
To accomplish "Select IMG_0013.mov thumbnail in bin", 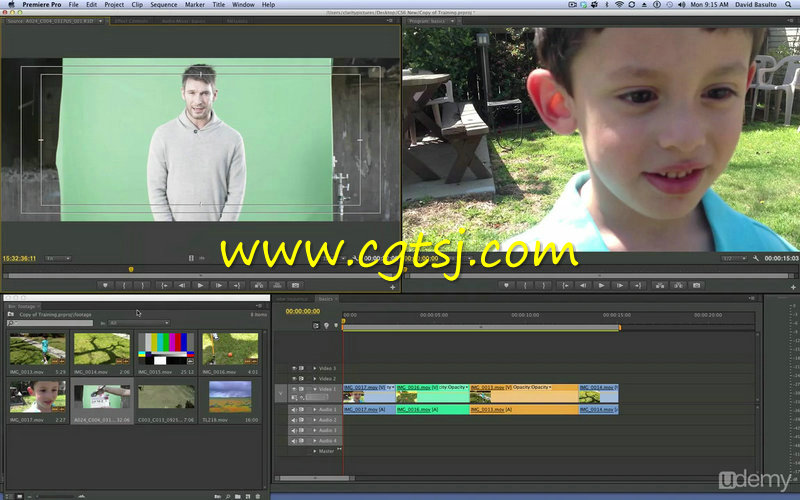I will (38, 348).
